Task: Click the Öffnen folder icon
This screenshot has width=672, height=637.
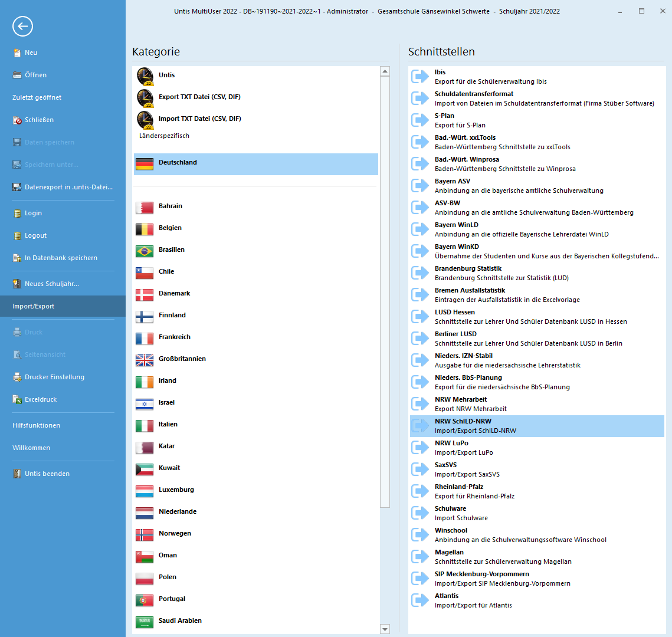Action: coord(17,75)
